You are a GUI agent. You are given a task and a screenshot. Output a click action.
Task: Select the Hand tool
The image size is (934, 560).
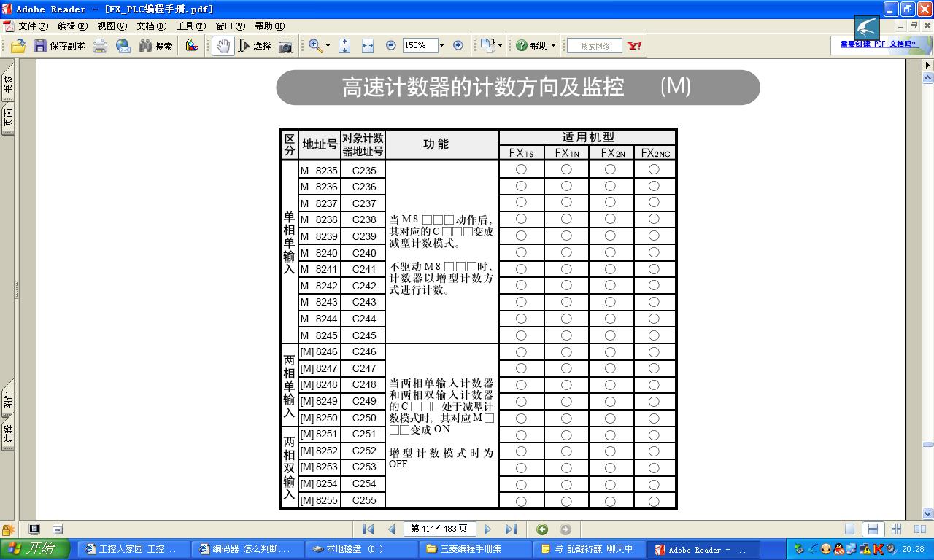[x=223, y=46]
